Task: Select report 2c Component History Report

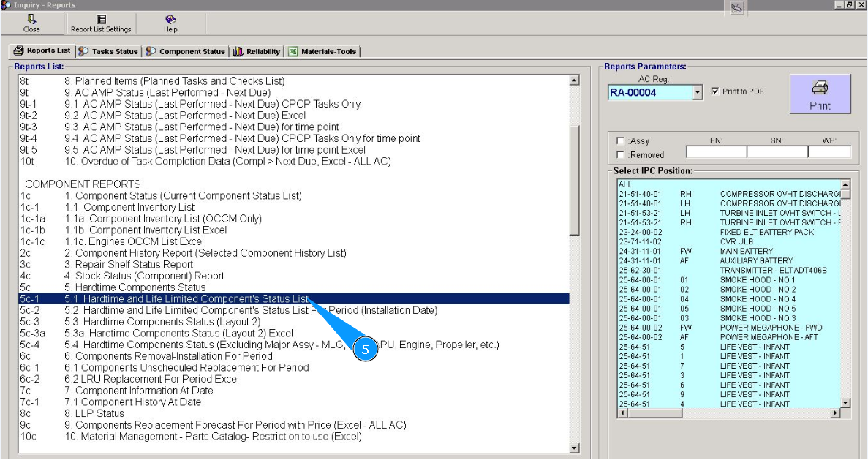Action: point(294,253)
